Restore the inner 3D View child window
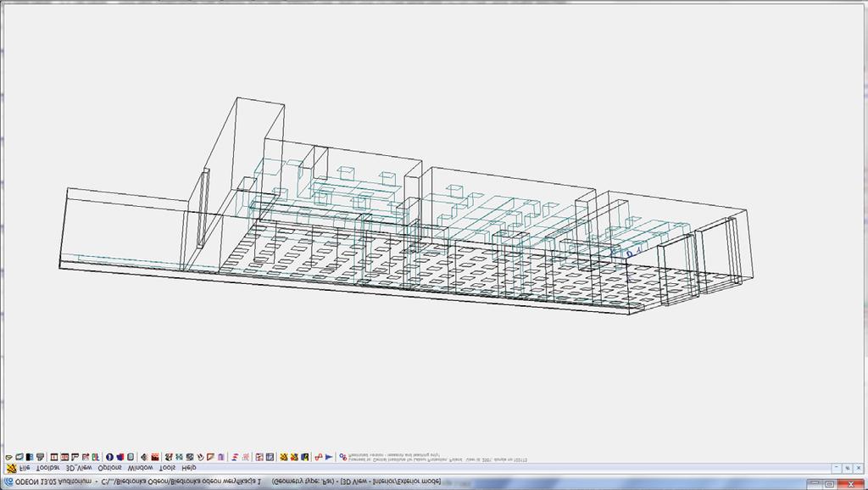 [848, 469]
